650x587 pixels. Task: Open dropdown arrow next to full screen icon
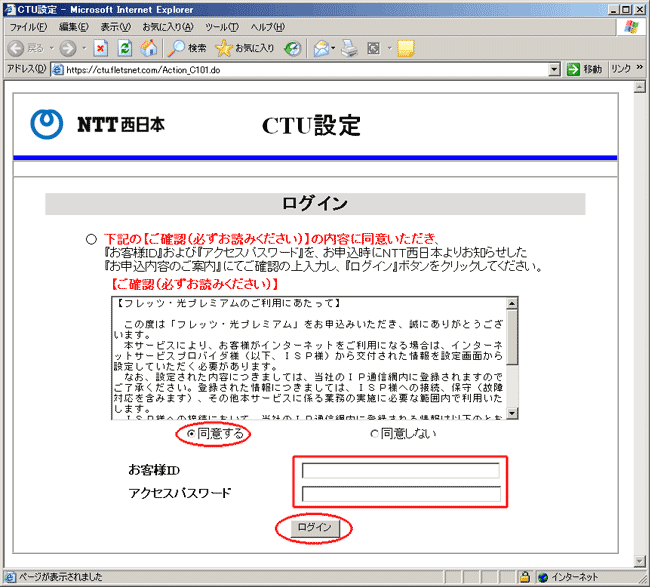pyautogui.click(x=389, y=48)
